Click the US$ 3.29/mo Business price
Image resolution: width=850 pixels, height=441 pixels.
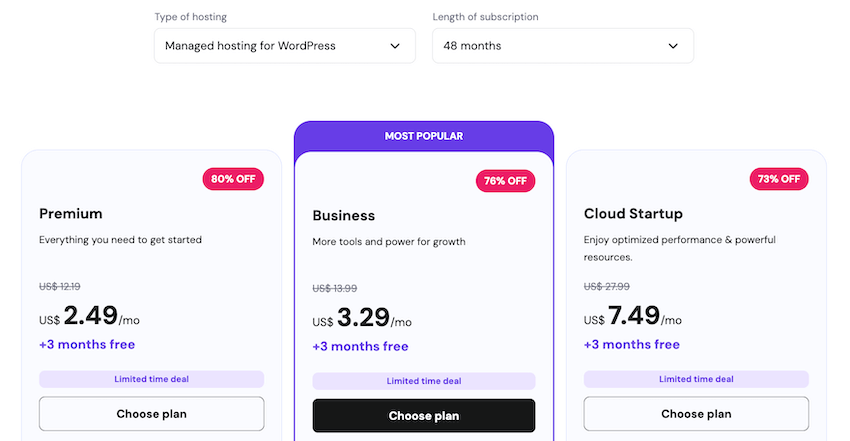(x=362, y=319)
